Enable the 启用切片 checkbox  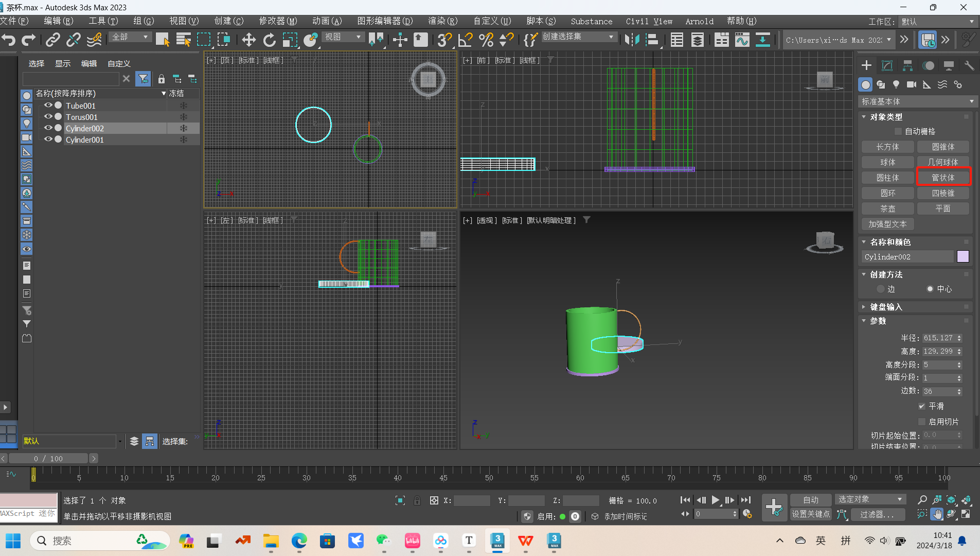tap(922, 422)
